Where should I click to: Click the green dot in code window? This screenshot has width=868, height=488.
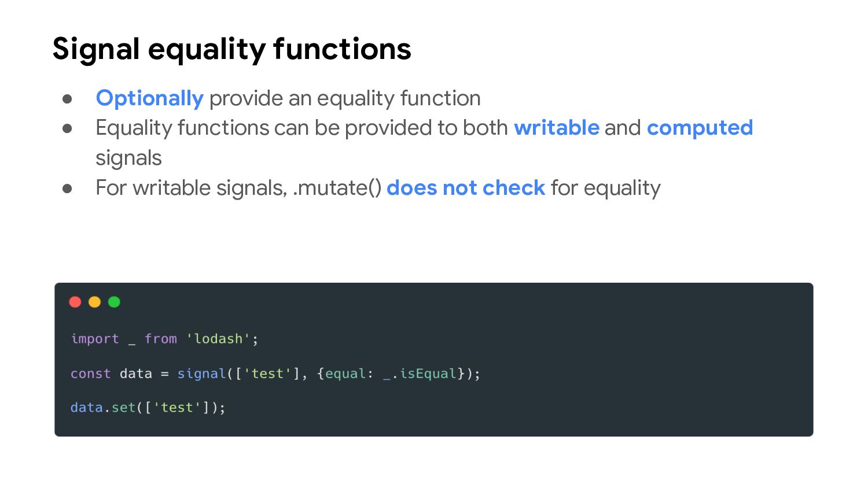(114, 302)
